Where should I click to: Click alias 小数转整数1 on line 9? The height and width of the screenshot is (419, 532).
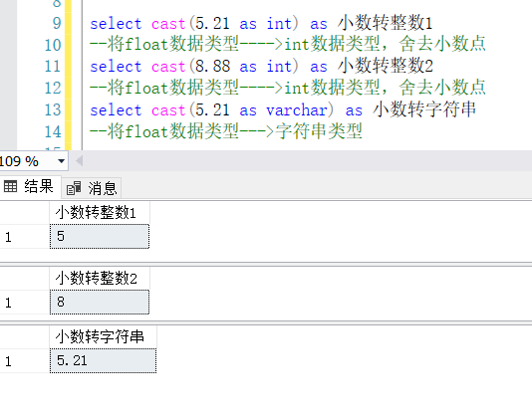[x=385, y=23]
